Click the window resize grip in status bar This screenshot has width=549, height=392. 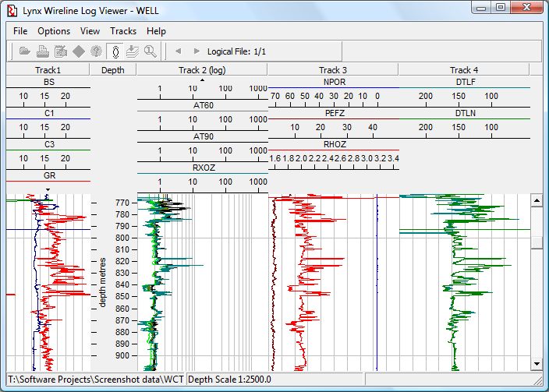tap(537, 380)
